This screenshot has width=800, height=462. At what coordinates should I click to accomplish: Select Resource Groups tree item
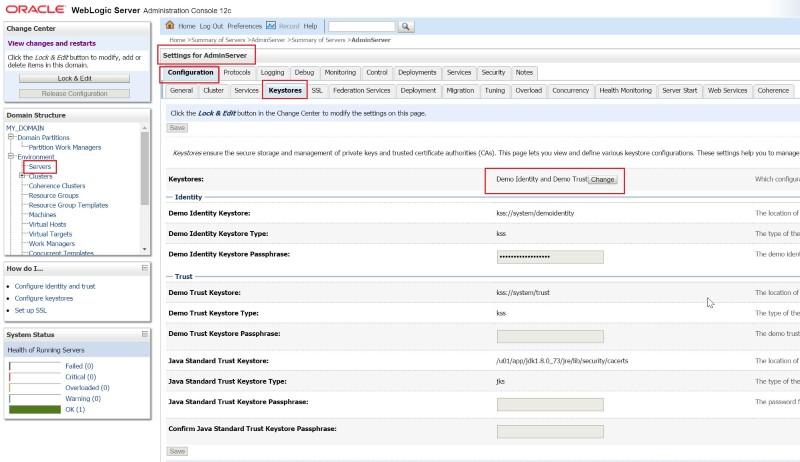[x=54, y=196]
